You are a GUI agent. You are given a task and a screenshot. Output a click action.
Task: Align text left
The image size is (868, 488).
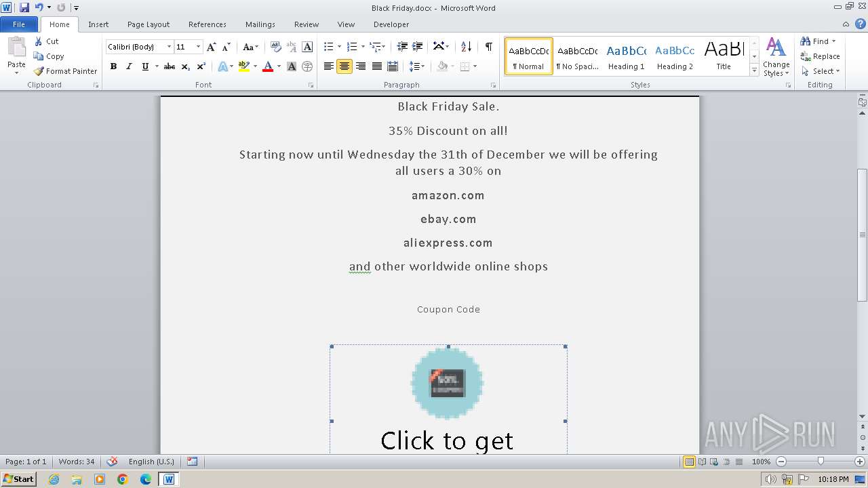click(x=329, y=66)
